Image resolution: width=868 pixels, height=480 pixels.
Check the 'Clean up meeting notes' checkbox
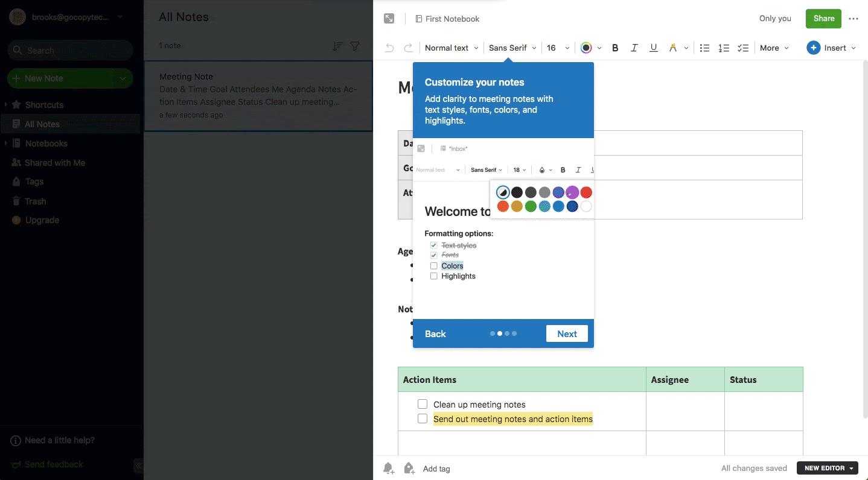click(423, 404)
